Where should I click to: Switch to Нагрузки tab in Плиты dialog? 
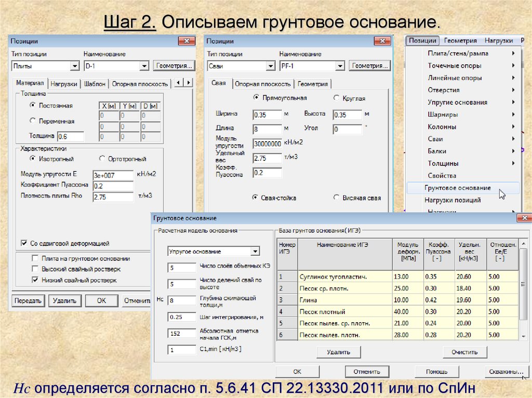(x=64, y=84)
